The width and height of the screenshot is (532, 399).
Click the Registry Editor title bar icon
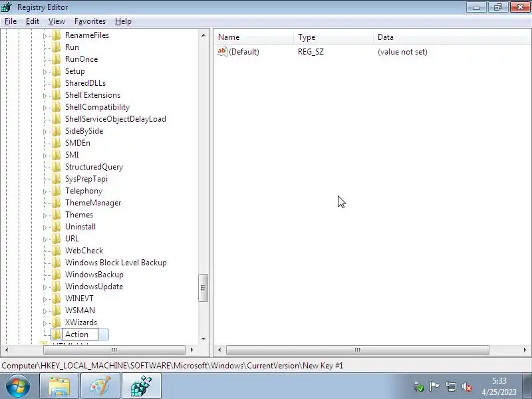coord(7,7)
